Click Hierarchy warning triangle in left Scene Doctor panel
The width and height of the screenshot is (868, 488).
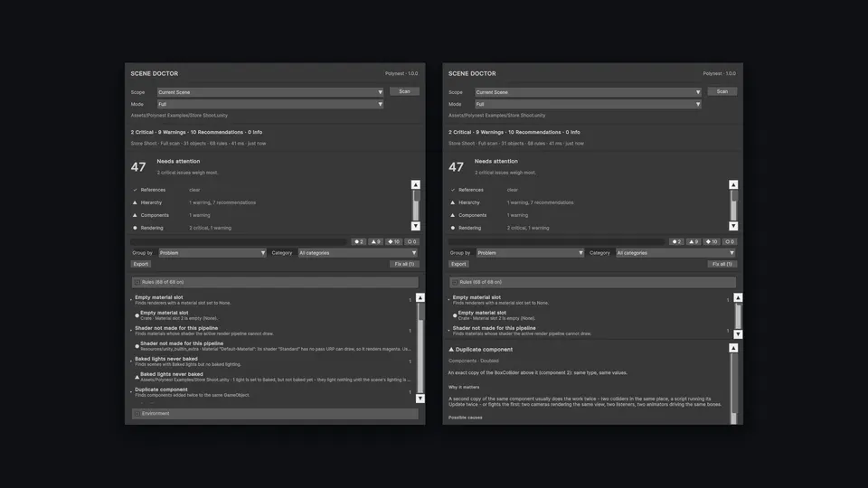coord(135,202)
